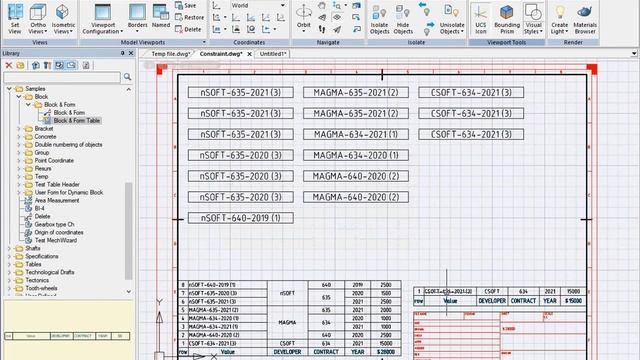Click Library tree vertical scrollbar
The image size is (640, 360).
(x=129, y=231)
